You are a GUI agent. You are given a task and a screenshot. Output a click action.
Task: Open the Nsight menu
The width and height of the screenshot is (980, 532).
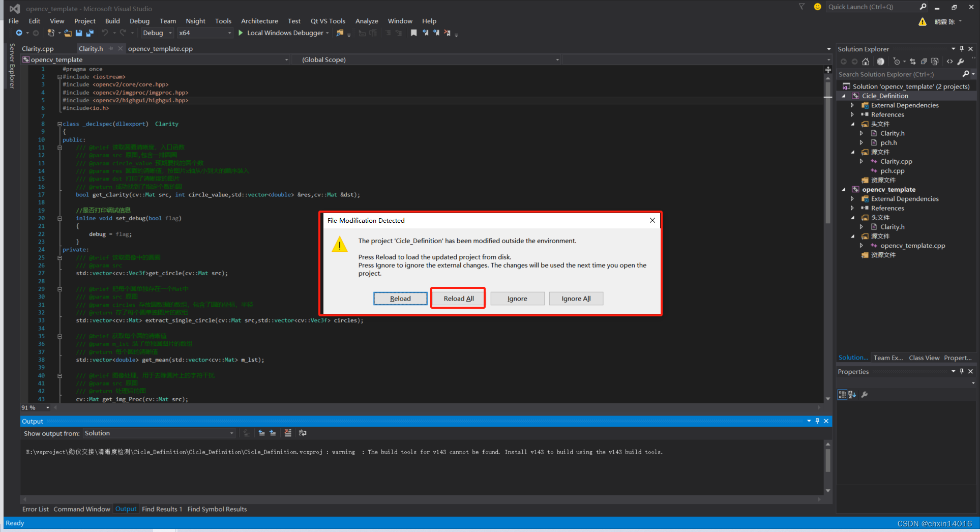(x=195, y=21)
